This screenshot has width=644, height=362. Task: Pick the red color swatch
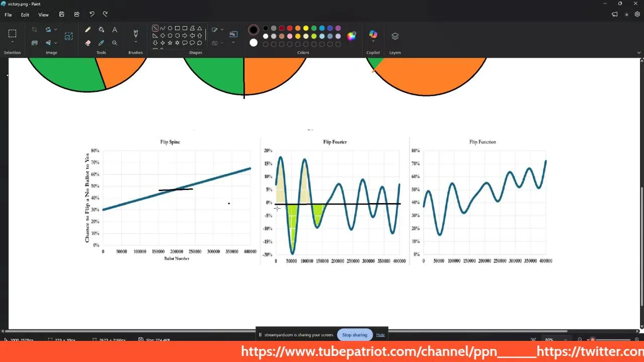coord(290,28)
